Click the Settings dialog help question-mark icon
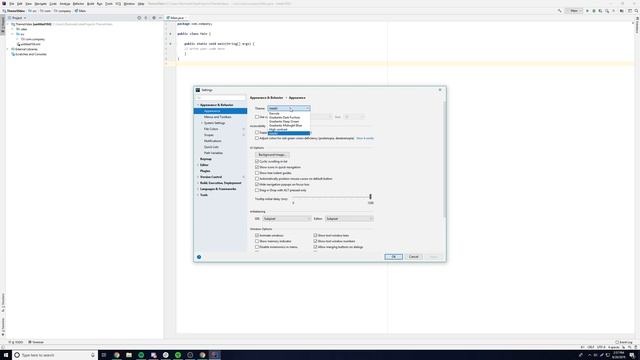 coord(199,257)
